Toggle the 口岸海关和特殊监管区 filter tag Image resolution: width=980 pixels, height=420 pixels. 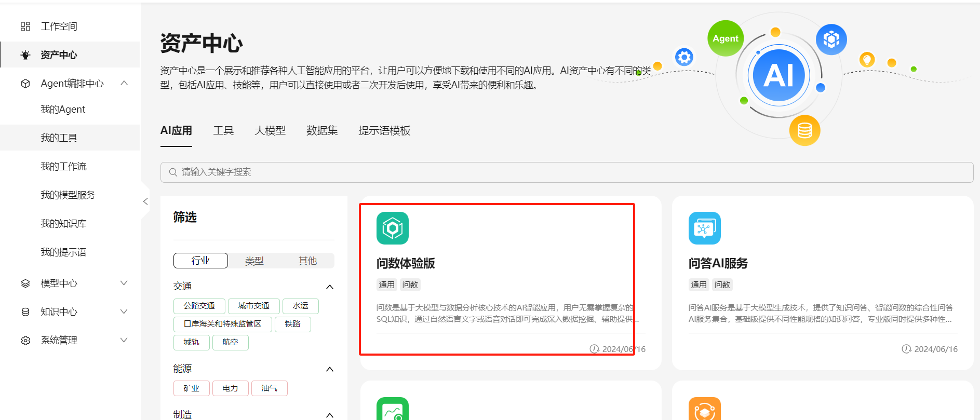[223, 324]
